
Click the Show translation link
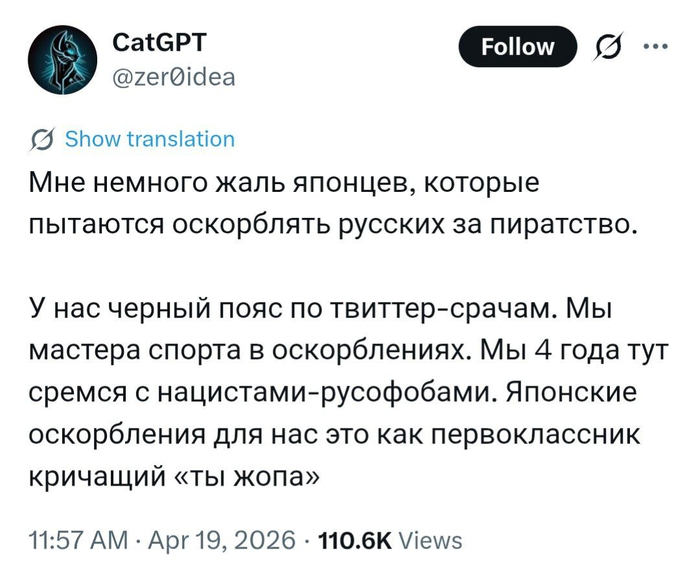(149, 140)
